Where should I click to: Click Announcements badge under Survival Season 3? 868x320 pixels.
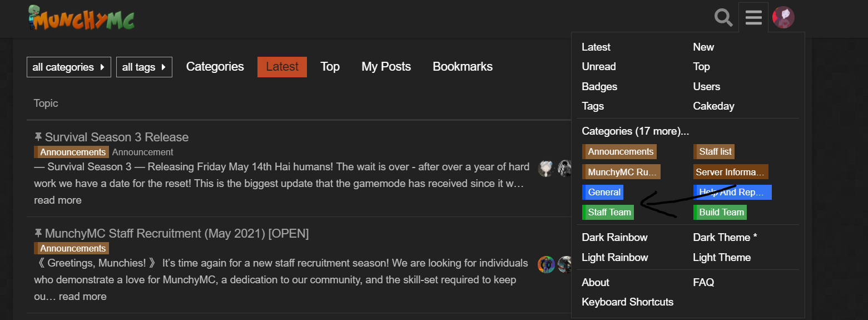click(x=72, y=152)
